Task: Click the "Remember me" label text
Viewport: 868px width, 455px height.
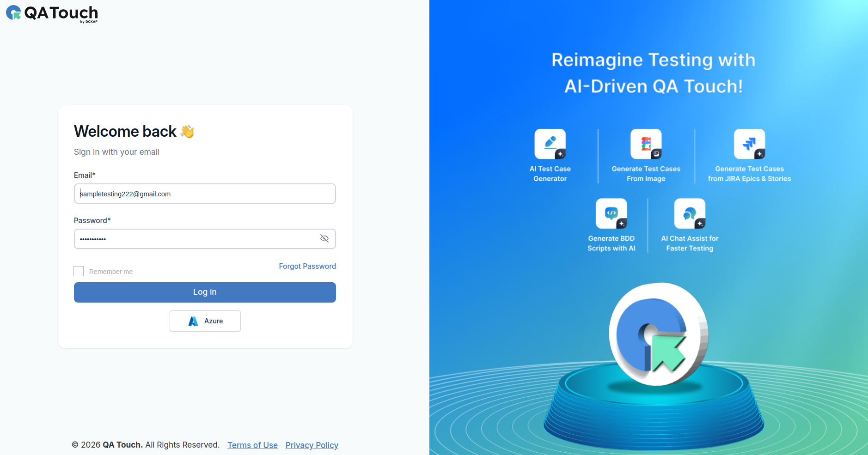Action: tap(111, 272)
